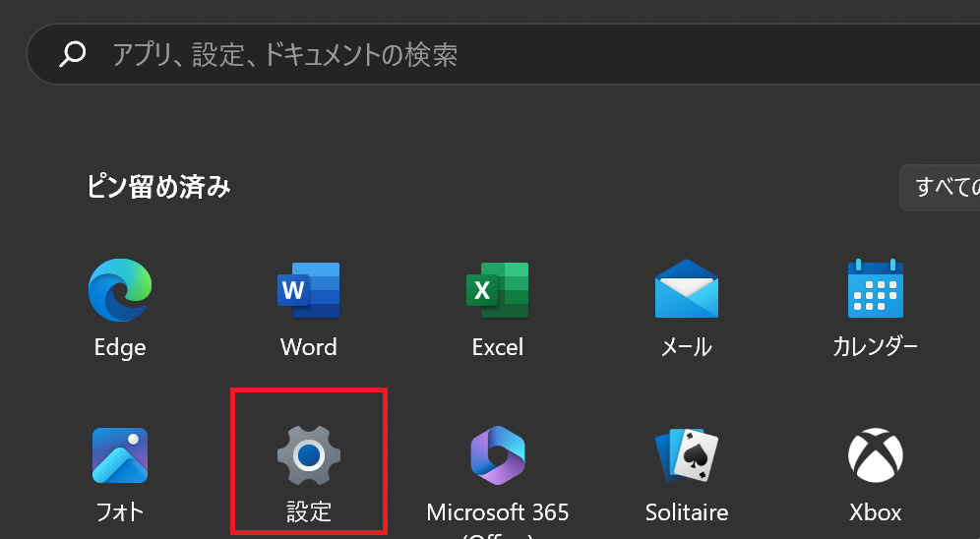
Task: Select the 'Word' app label
Action: [308, 347]
